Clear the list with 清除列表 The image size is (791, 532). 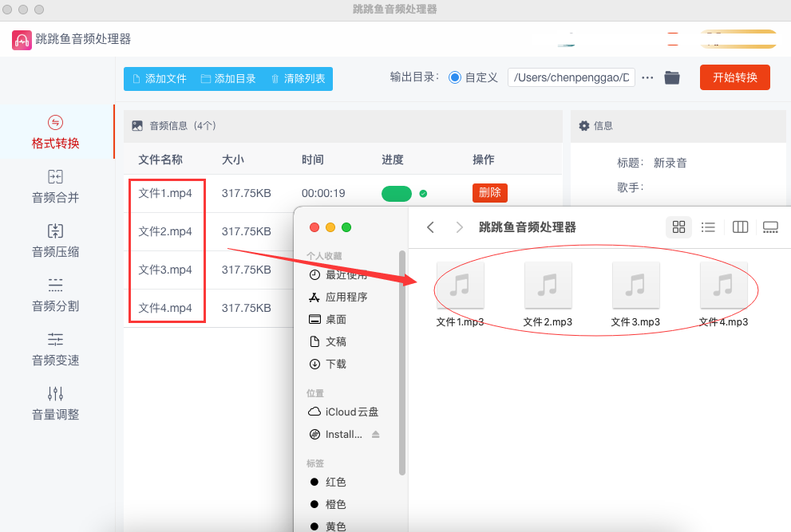299,79
